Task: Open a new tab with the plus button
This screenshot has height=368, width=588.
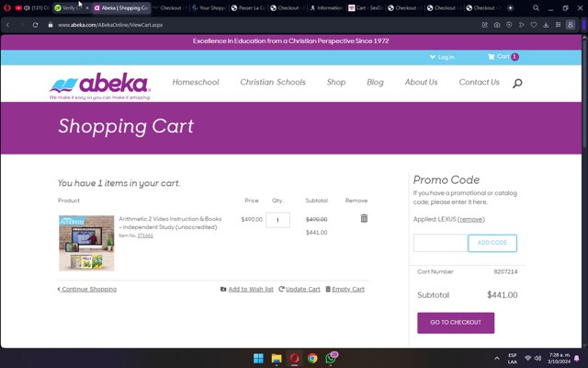Action: pyautogui.click(x=511, y=8)
